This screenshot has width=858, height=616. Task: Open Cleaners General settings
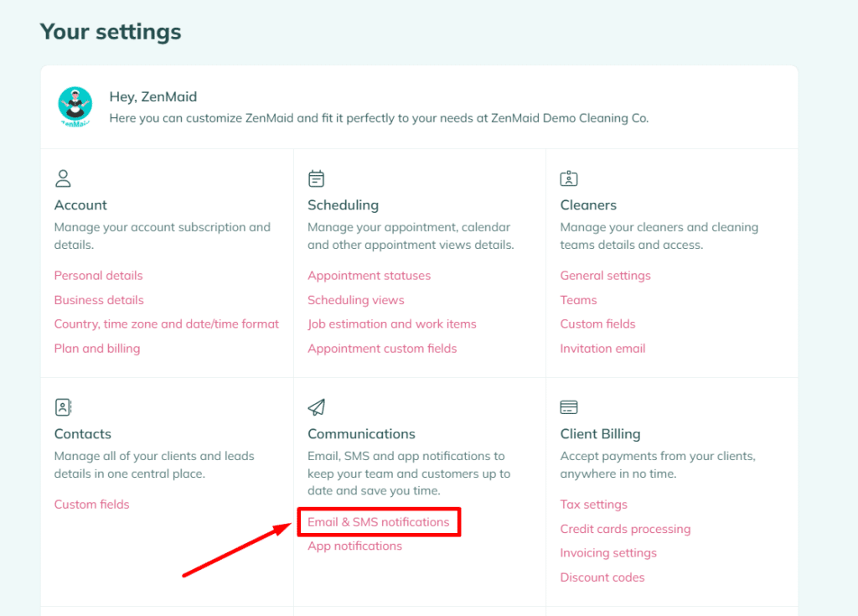(x=605, y=276)
